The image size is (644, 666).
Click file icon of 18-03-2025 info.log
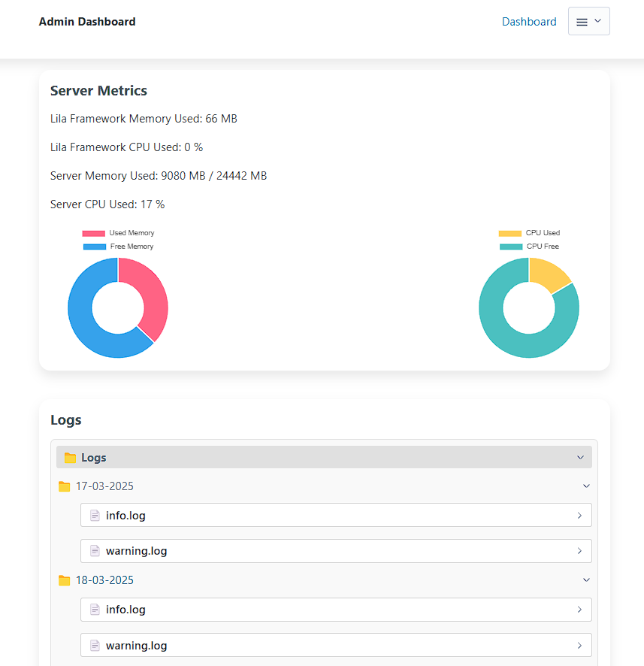[x=95, y=610]
